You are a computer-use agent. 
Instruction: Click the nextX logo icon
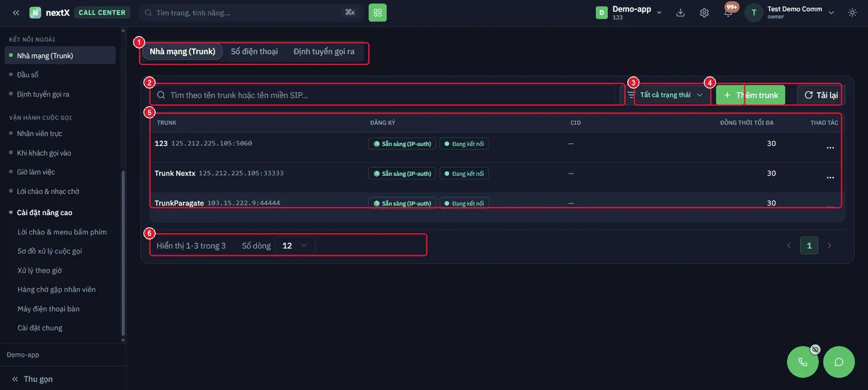[35, 13]
